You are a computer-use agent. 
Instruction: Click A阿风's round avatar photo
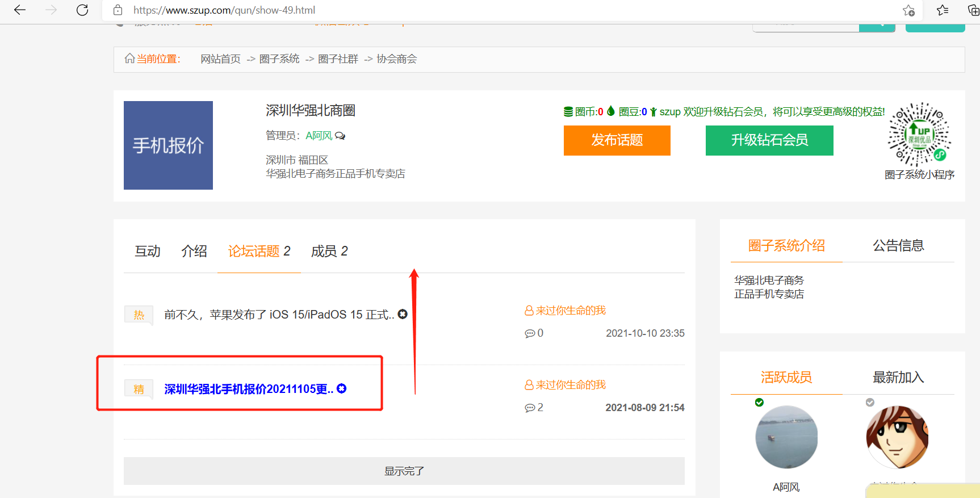pyautogui.click(x=786, y=437)
